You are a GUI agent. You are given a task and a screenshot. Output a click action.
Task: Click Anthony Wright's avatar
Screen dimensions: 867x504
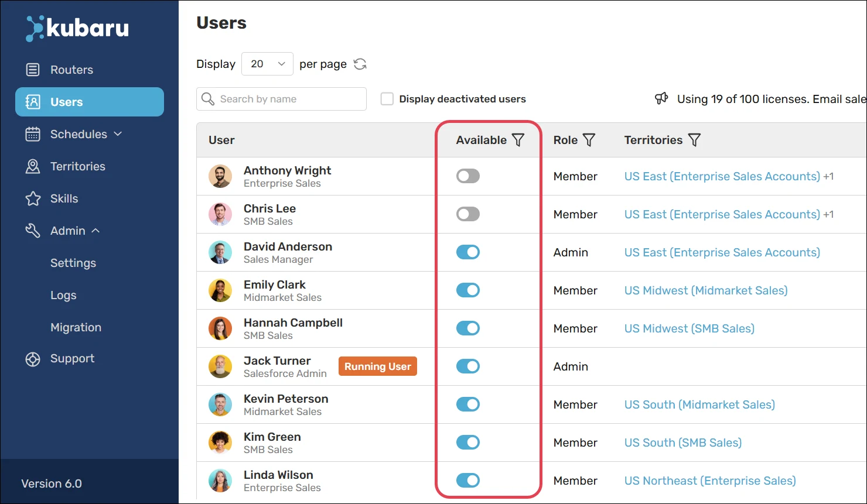[220, 176]
